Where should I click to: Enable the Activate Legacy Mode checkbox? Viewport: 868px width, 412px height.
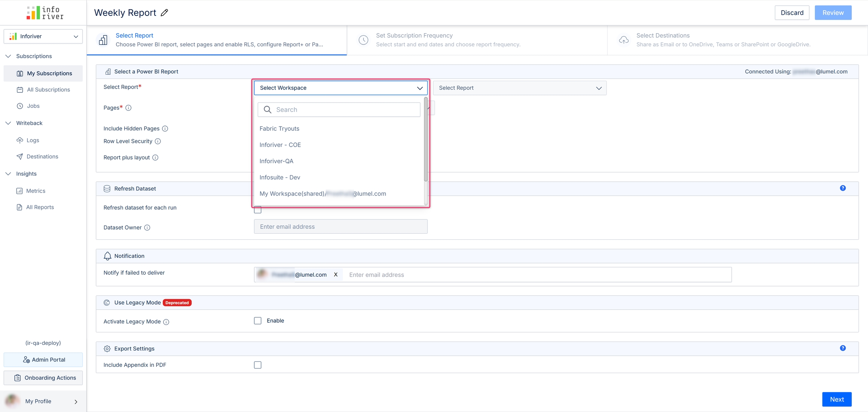(x=258, y=321)
